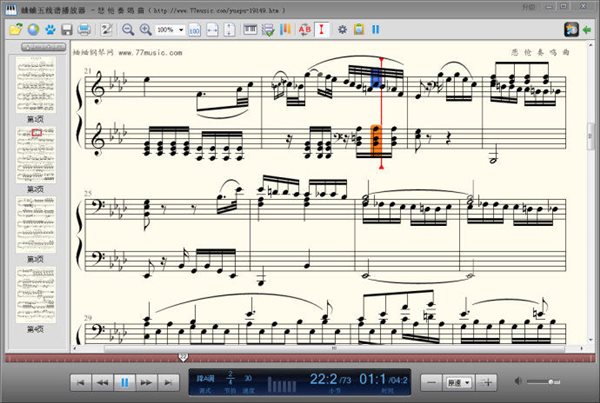The height and width of the screenshot is (403, 600).
Task: Increase tempo with the plus button
Action: (x=487, y=382)
